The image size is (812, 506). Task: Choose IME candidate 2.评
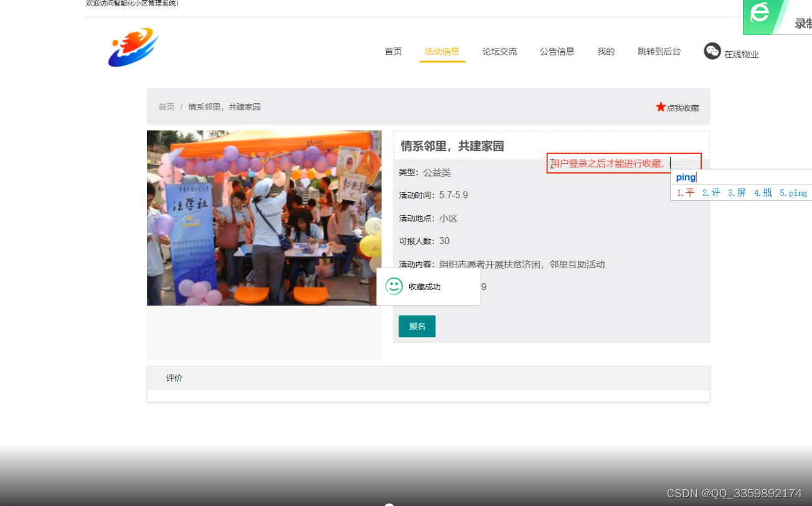click(711, 193)
